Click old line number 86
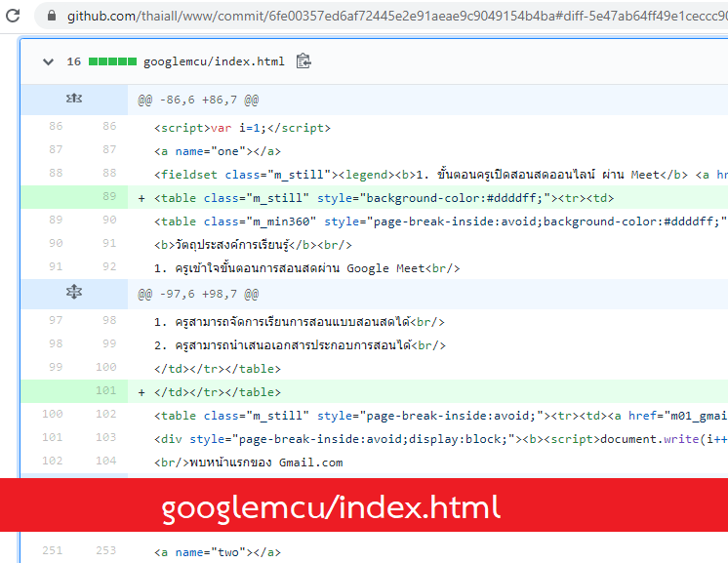The height and width of the screenshot is (563, 728). [x=55, y=127]
